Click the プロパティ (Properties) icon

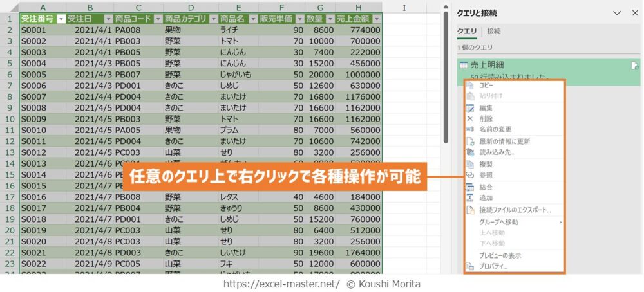[x=470, y=266]
